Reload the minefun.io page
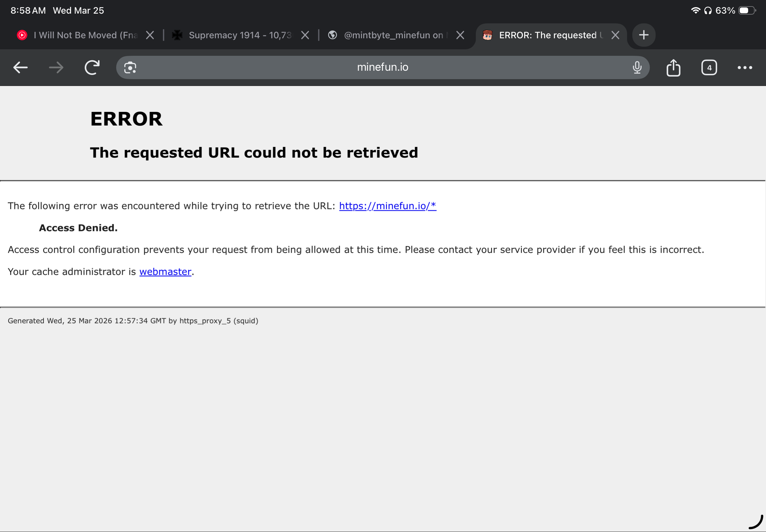This screenshot has height=532, width=766. [x=92, y=68]
